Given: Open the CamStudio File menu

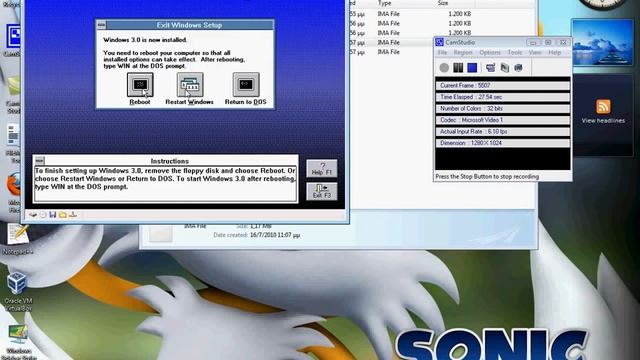Looking at the screenshot, I should [x=442, y=53].
